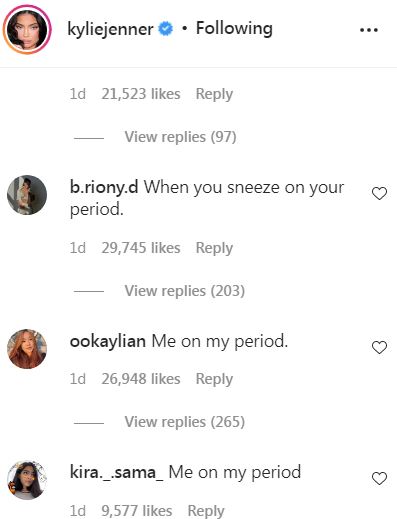Reply to kira._.sama_'s comment
The width and height of the screenshot is (397, 519).
point(206,511)
